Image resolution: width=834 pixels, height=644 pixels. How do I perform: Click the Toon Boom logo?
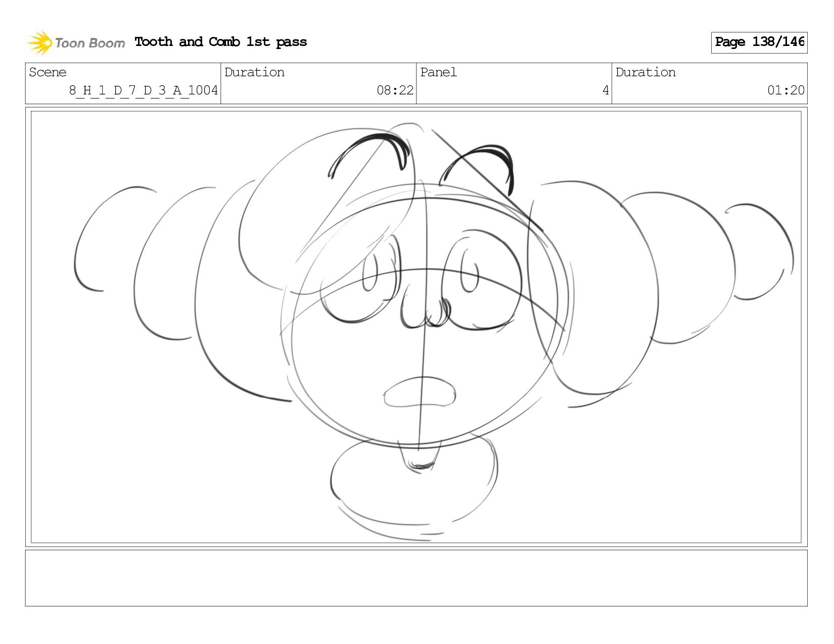pyautogui.click(x=76, y=42)
